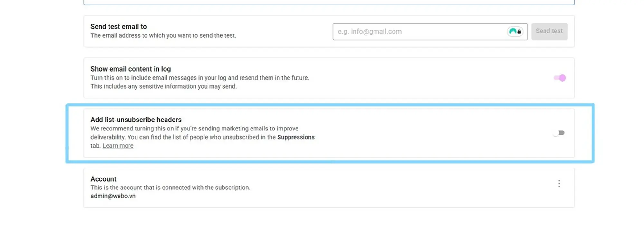
Task: Click the Send test button
Action: click(549, 31)
